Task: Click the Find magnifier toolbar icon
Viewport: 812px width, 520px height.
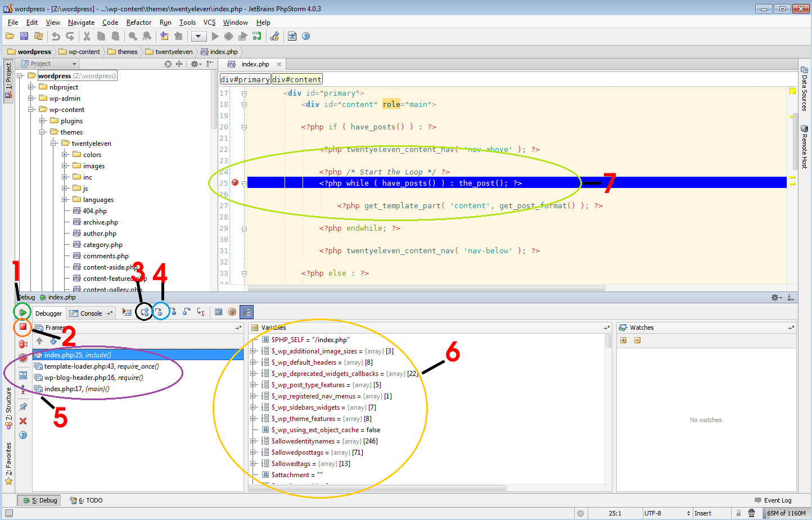Action: pyautogui.click(x=133, y=36)
